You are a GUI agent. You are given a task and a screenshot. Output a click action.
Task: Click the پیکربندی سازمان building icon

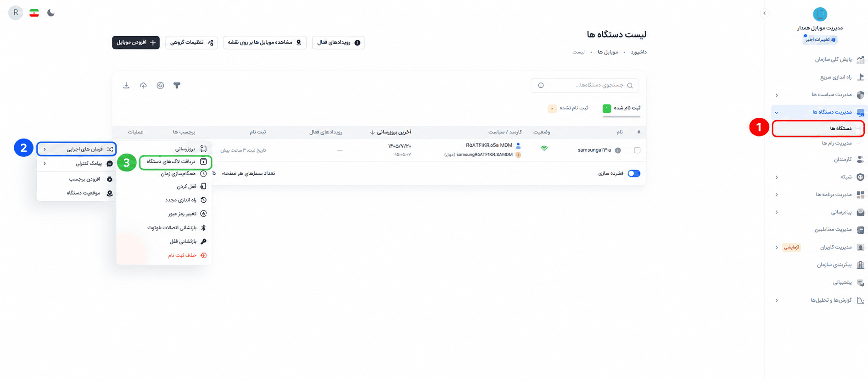tap(861, 265)
